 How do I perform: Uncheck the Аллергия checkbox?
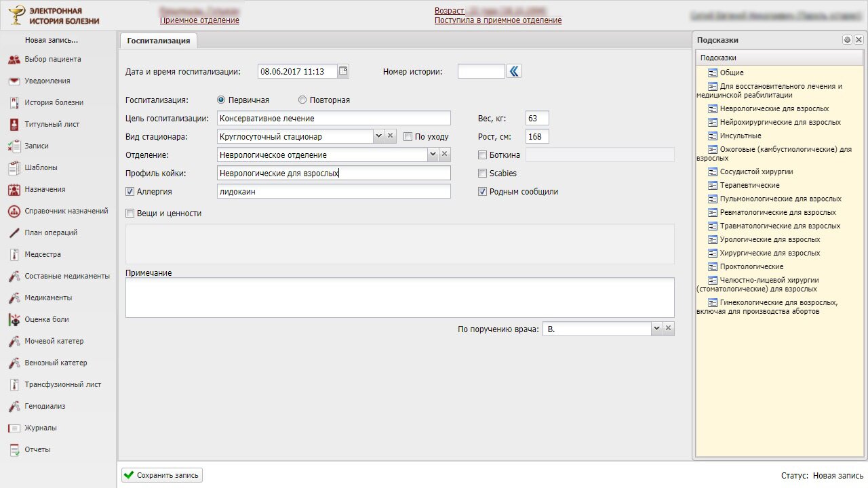130,192
